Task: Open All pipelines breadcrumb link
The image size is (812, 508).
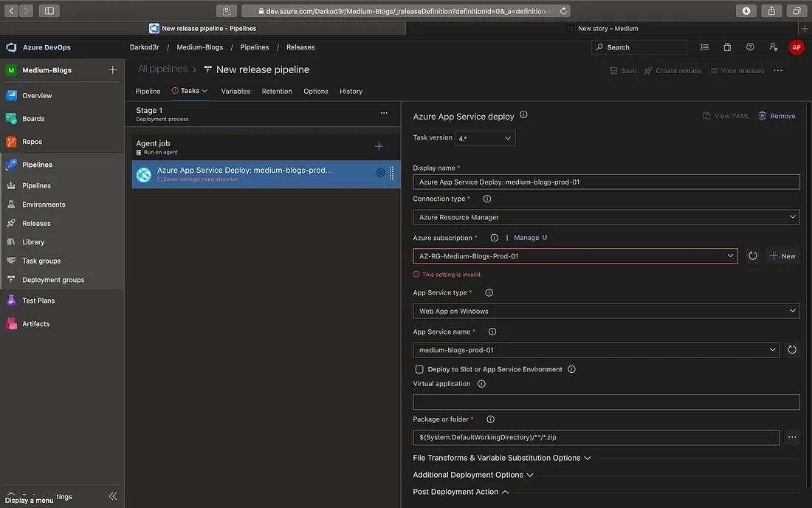Action: (x=162, y=69)
